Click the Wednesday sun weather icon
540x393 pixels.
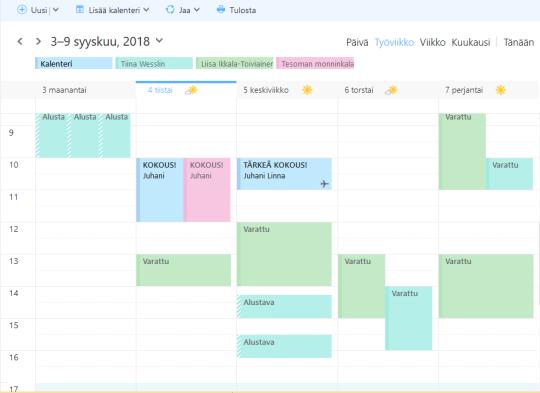pyautogui.click(x=307, y=90)
